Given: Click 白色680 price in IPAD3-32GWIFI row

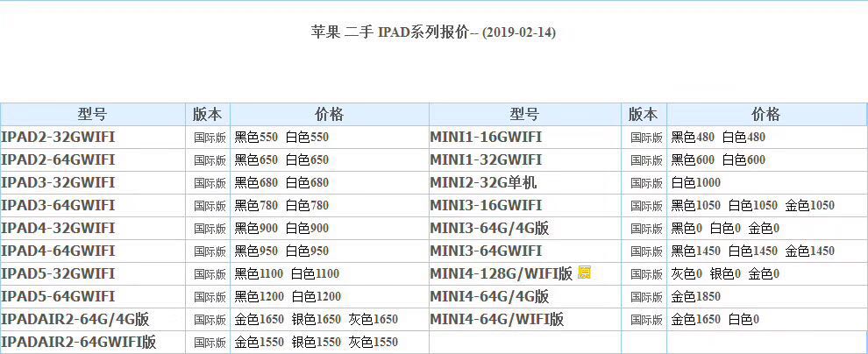Looking at the screenshot, I should [x=307, y=182].
